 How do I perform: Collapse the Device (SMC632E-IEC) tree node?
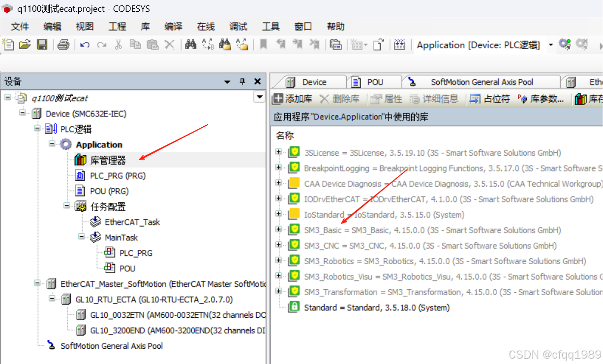(x=23, y=113)
